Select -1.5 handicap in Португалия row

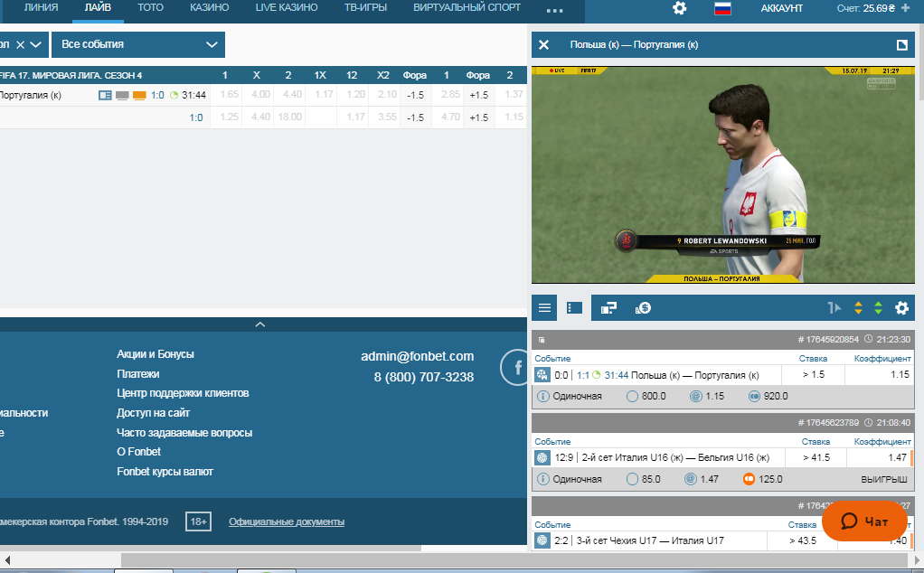pos(415,95)
